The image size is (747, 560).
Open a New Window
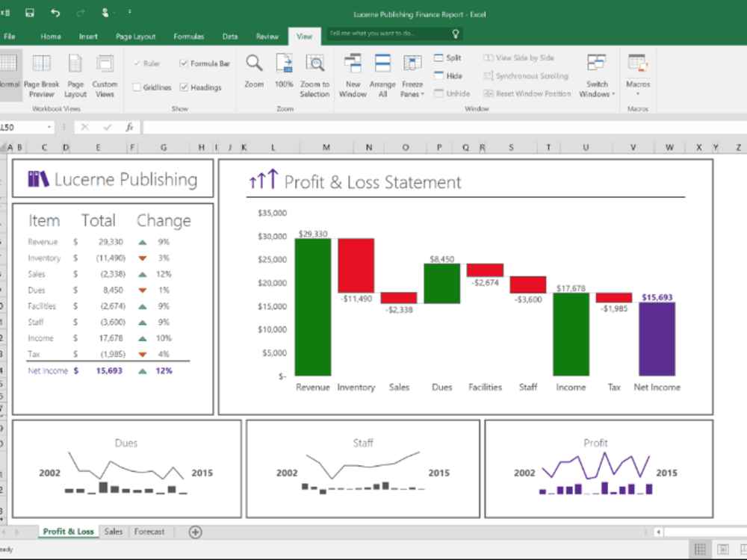tap(353, 75)
